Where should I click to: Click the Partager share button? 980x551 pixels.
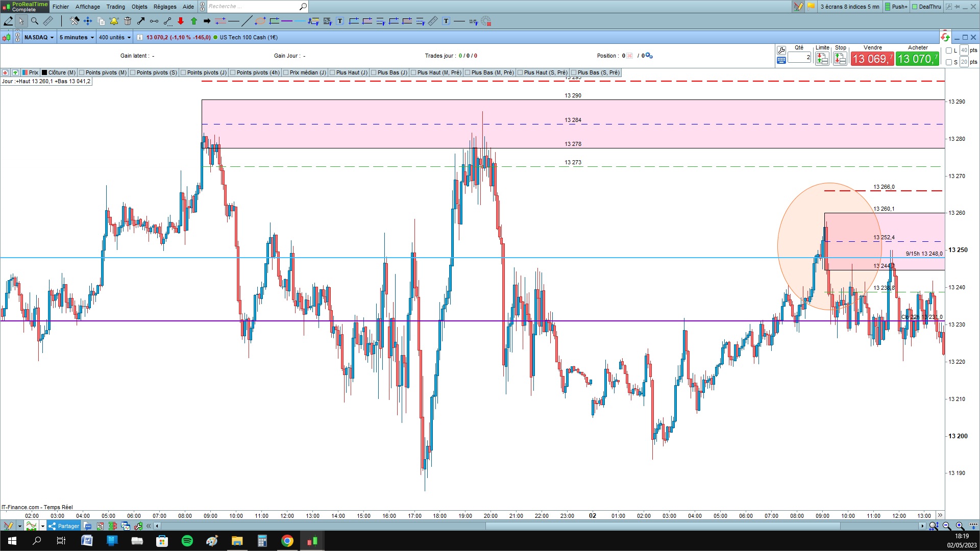pyautogui.click(x=64, y=526)
